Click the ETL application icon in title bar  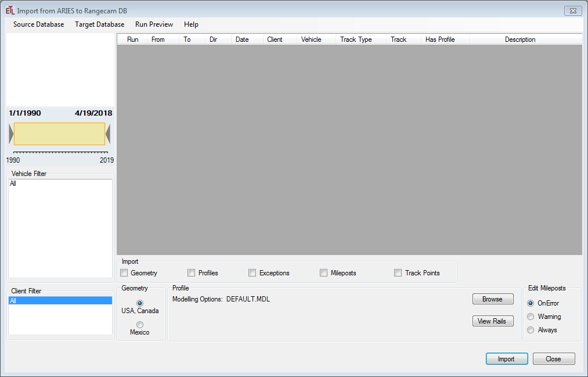coord(10,10)
